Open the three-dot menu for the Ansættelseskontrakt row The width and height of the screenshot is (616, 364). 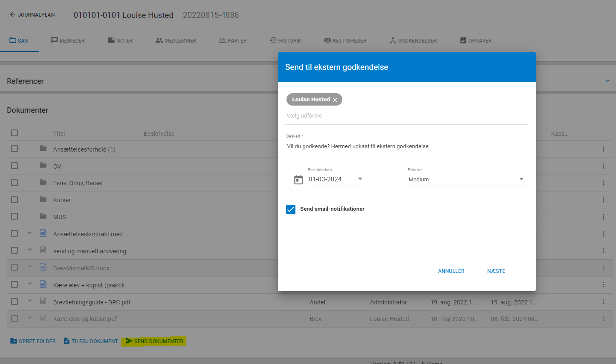pyautogui.click(x=604, y=234)
